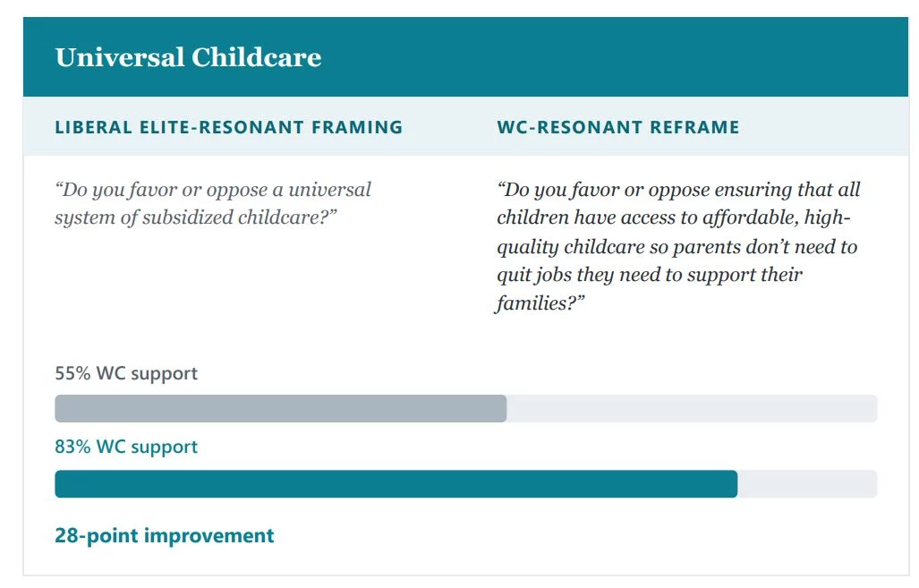Image resolution: width=919 pixels, height=588 pixels.
Task: Click the right end of the teal bar
Action: (734, 483)
